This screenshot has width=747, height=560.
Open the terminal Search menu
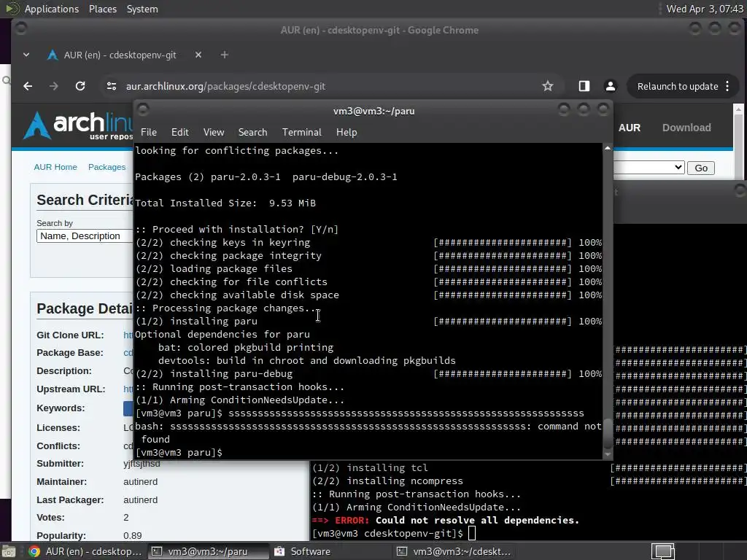[x=252, y=133]
